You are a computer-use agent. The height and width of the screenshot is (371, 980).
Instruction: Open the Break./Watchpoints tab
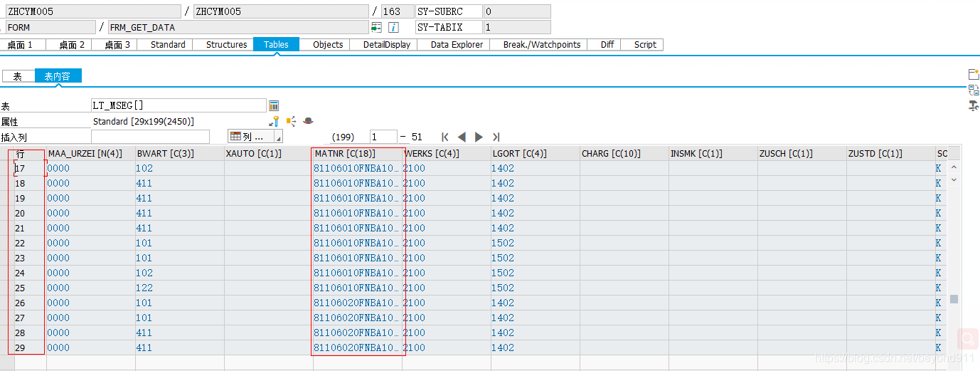click(542, 44)
